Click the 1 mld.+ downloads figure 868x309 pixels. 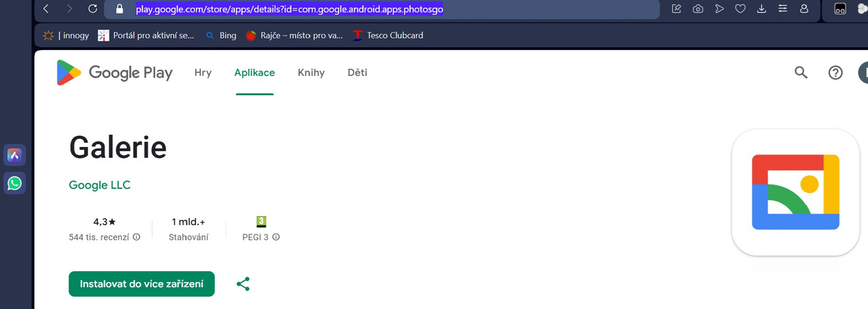point(189,222)
